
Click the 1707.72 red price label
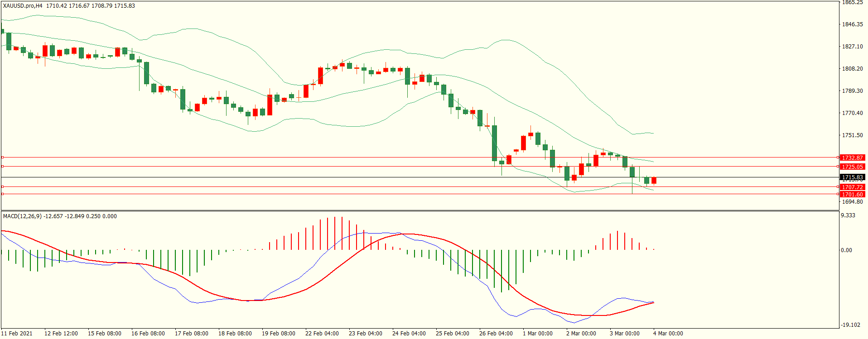852,187
